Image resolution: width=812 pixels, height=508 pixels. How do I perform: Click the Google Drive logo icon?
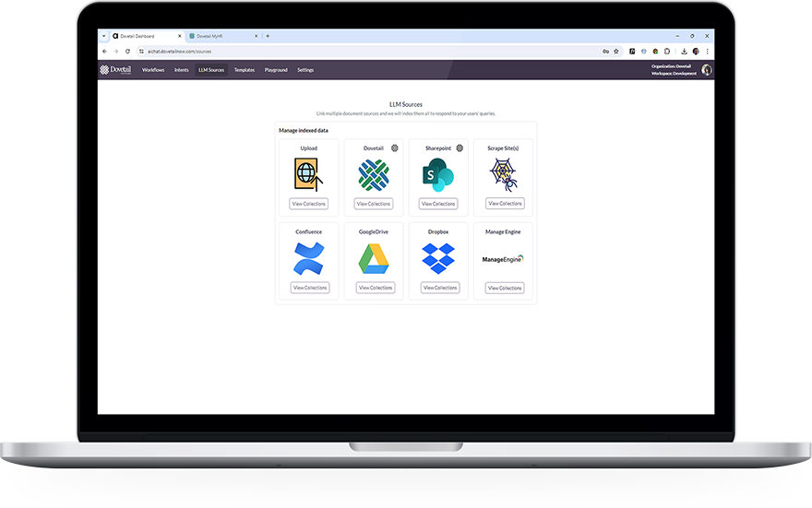pyautogui.click(x=374, y=259)
